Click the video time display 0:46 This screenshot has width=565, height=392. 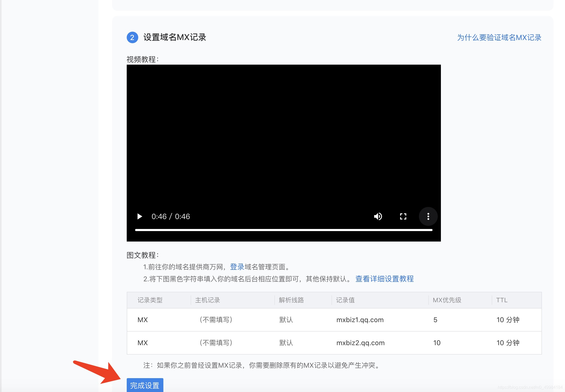[170, 216]
